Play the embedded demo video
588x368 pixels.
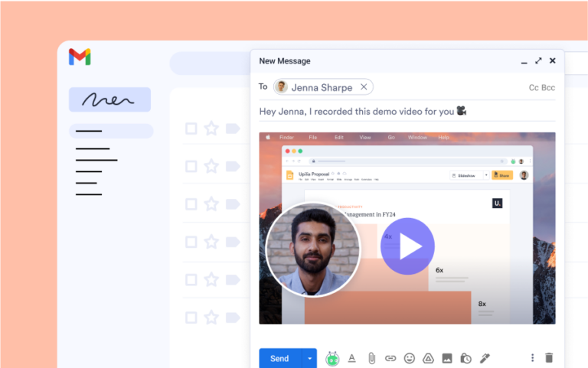pos(407,246)
